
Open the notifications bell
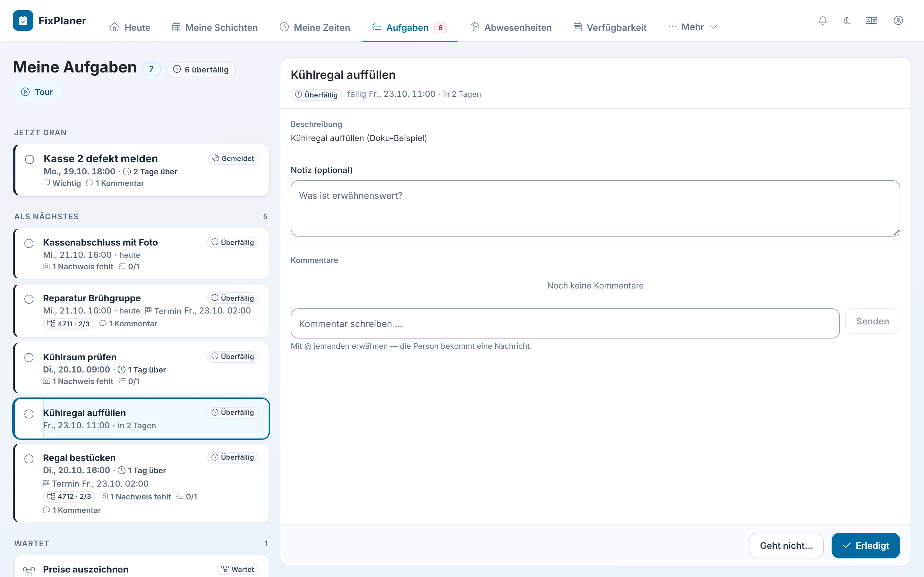(822, 21)
